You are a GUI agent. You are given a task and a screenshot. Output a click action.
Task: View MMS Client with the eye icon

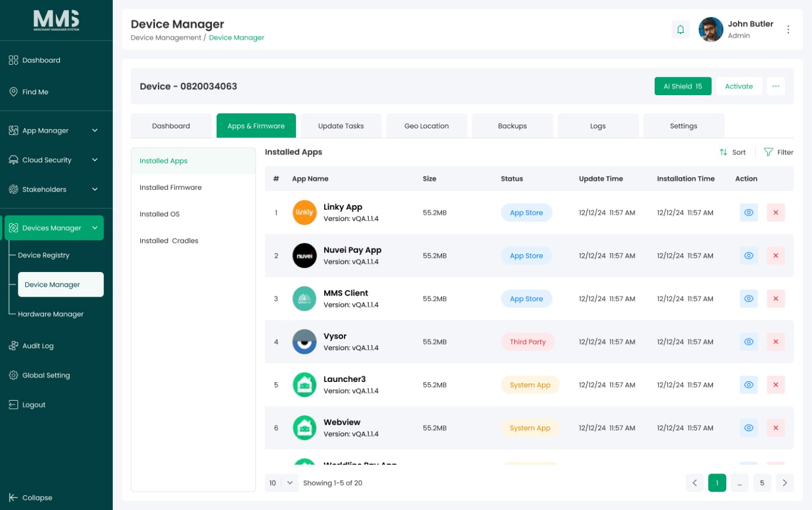click(749, 298)
